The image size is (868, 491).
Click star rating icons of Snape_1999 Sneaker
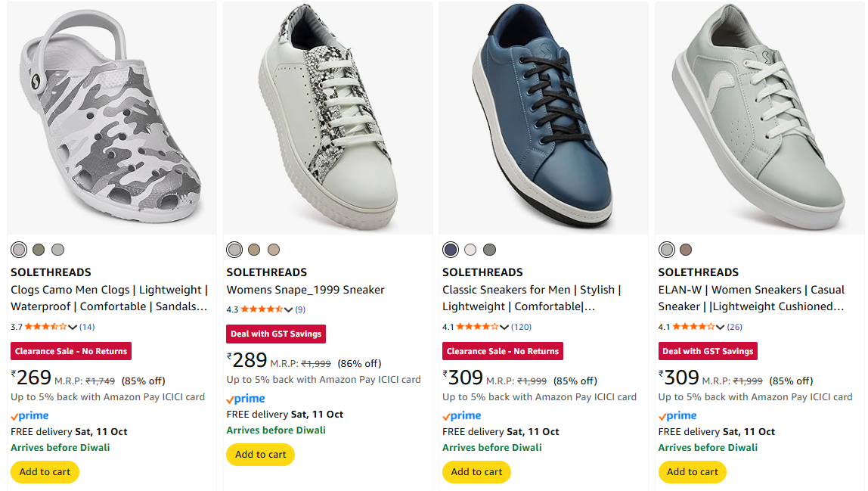[261, 309]
